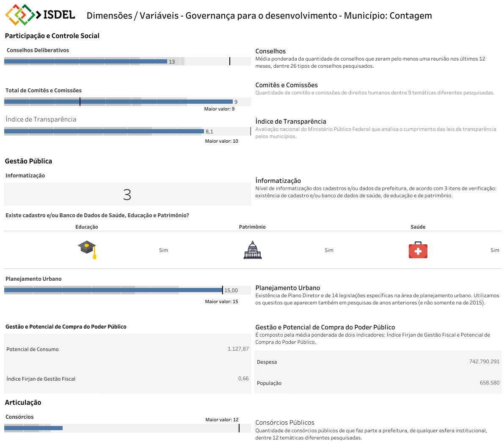
Task: Click the Conselhos Deliberativos blue bar
Action: [x=85, y=62]
